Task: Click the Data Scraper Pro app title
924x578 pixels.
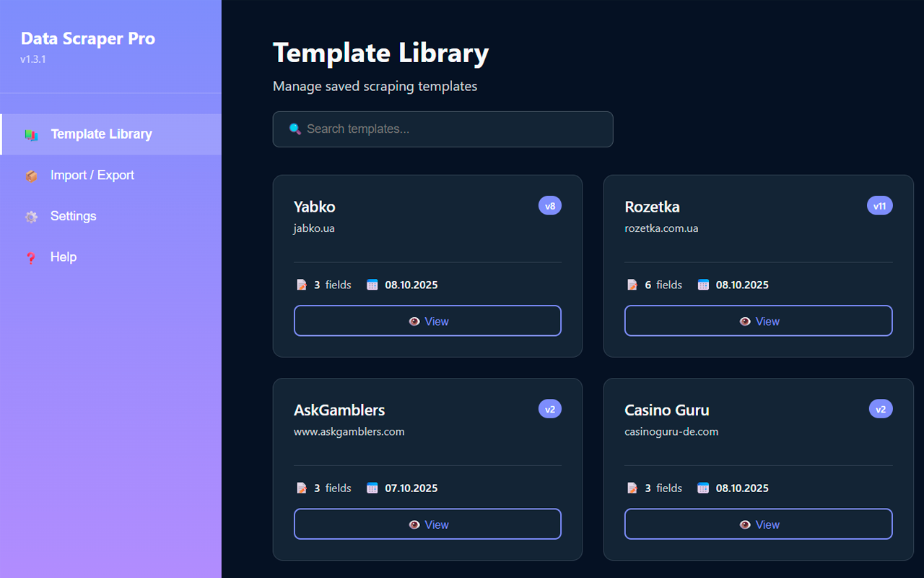Action: pyautogui.click(x=88, y=39)
